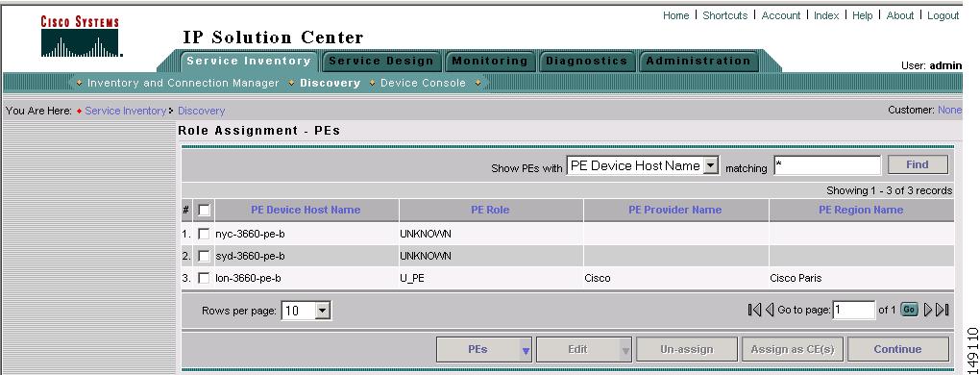This screenshot has height=375, width=980.
Task: Click UNKNOWN role in syd-3660-pe-b row
Action: tap(425, 256)
